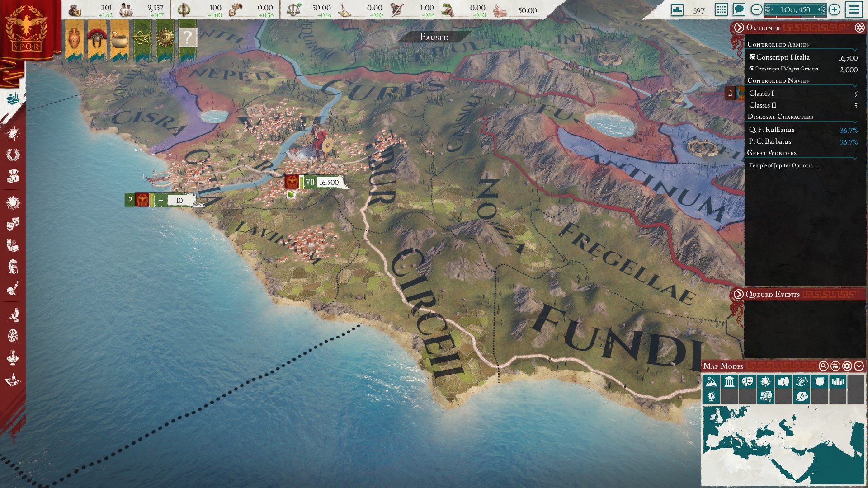Open the SPQR nation overview banner
This screenshot has height=488, width=868.
point(28,30)
